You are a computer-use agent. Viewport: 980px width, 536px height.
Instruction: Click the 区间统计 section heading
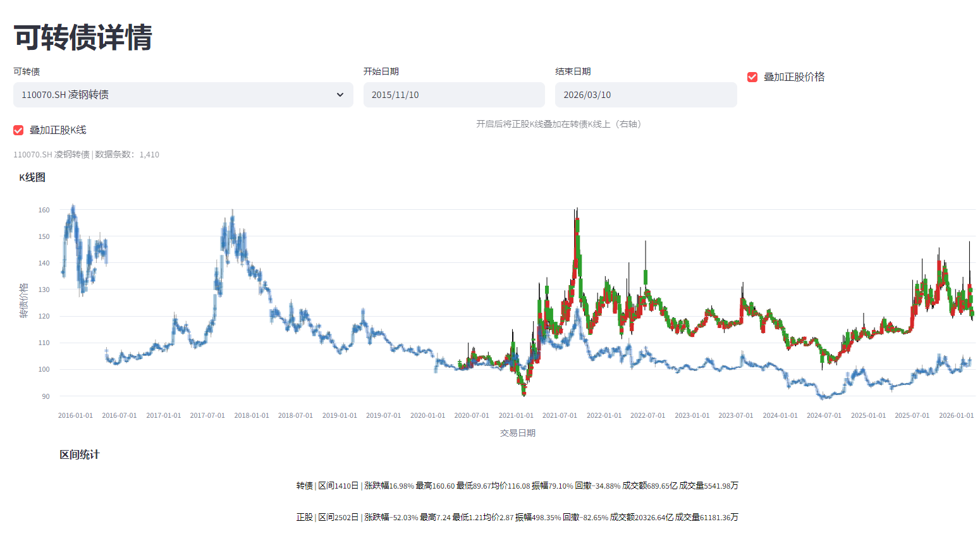tap(80, 454)
